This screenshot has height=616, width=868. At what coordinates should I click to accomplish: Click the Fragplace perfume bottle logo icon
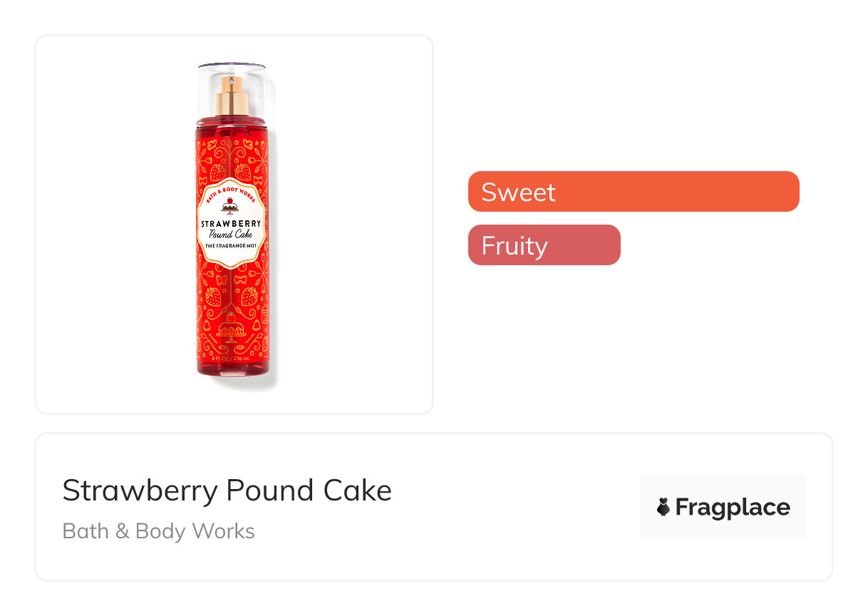(x=663, y=507)
